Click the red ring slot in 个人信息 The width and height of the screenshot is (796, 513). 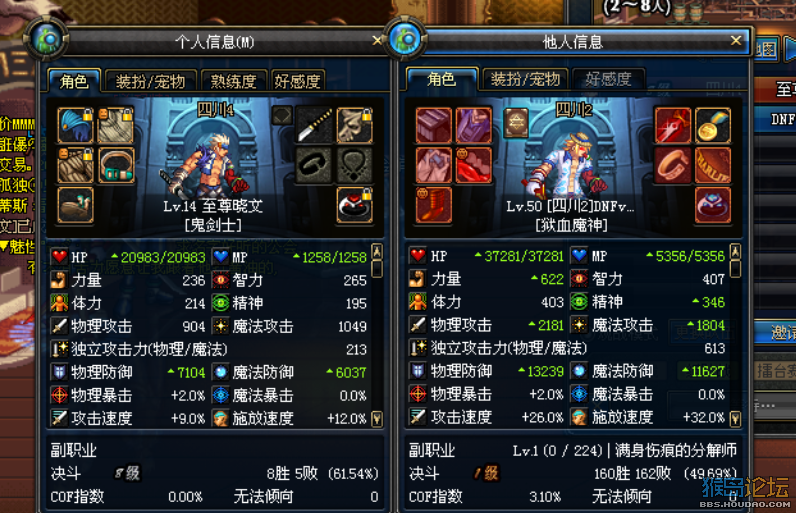click(x=354, y=205)
